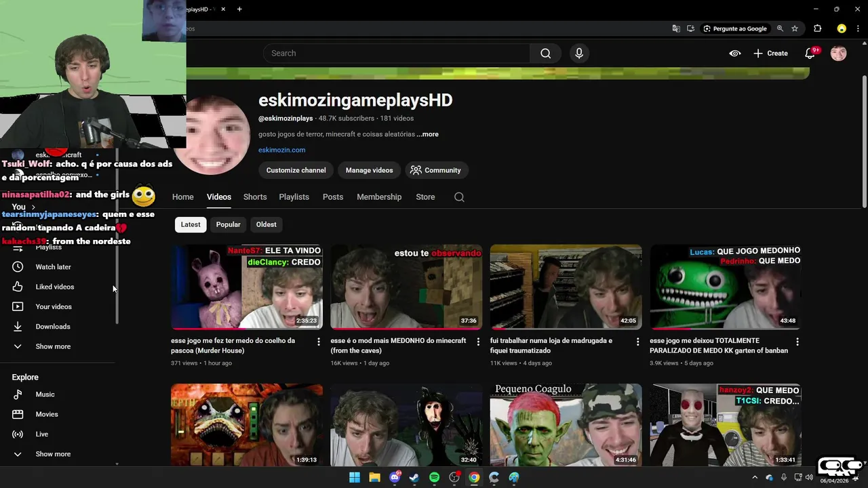This screenshot has height=488, width=868.
Task: Switch to the Playlists channel tab
Action: [294, 197]
